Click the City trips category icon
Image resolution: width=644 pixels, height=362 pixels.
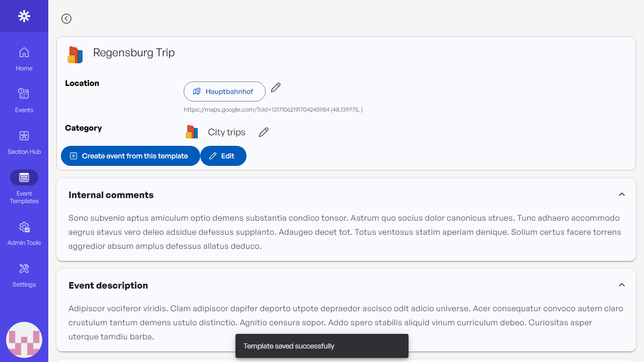coord(192,132)
